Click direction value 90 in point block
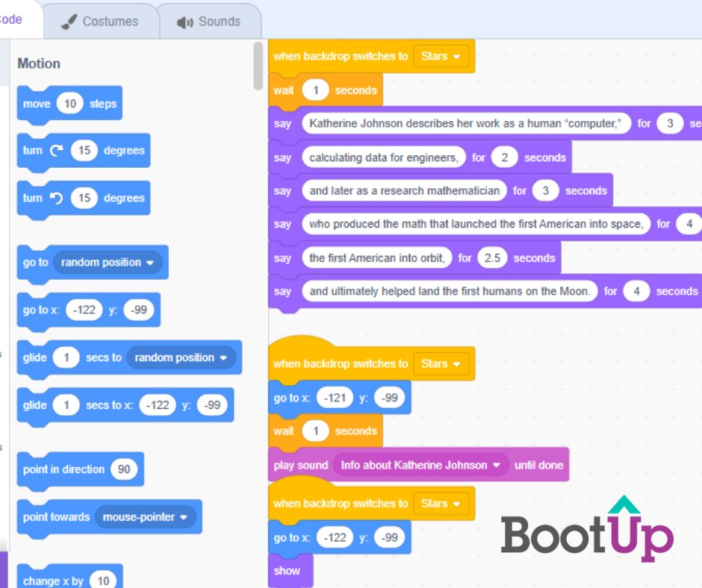 [x=123, y=469]
